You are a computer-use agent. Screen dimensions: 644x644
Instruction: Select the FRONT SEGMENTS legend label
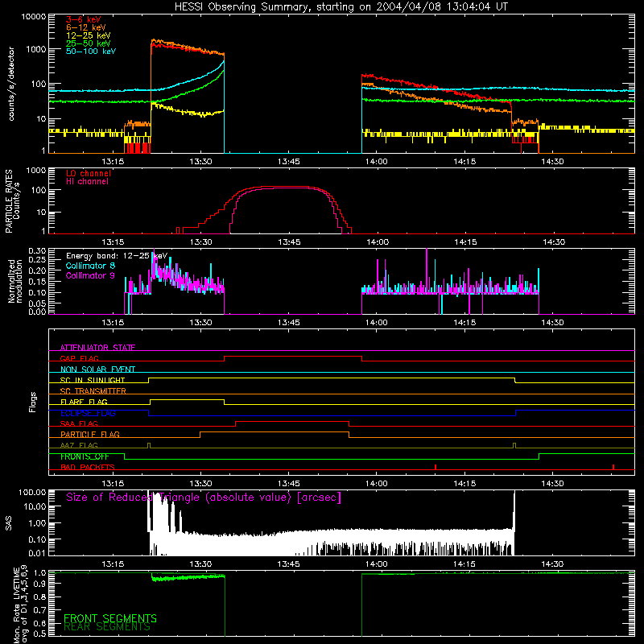pyautogui.click(x=110, y=618)
